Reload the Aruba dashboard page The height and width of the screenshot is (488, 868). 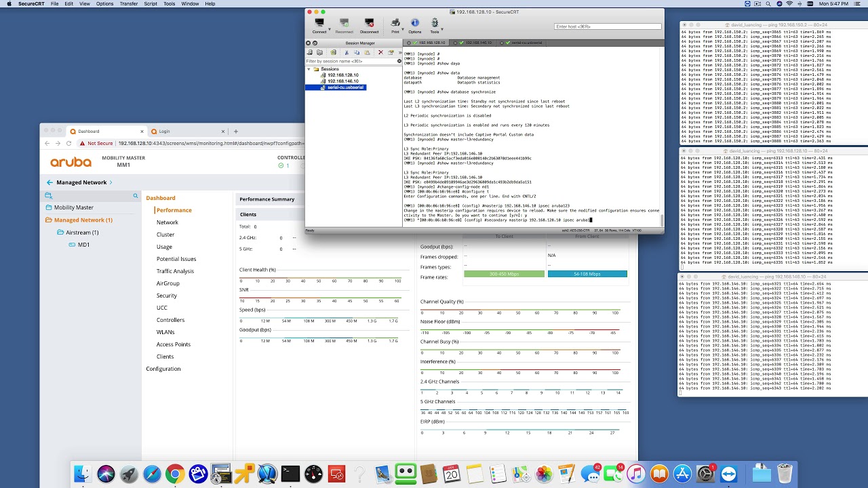click(68, 143)
